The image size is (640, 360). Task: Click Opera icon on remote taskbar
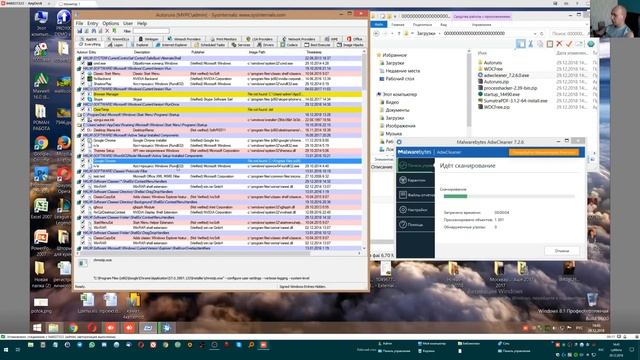(92, 328)
